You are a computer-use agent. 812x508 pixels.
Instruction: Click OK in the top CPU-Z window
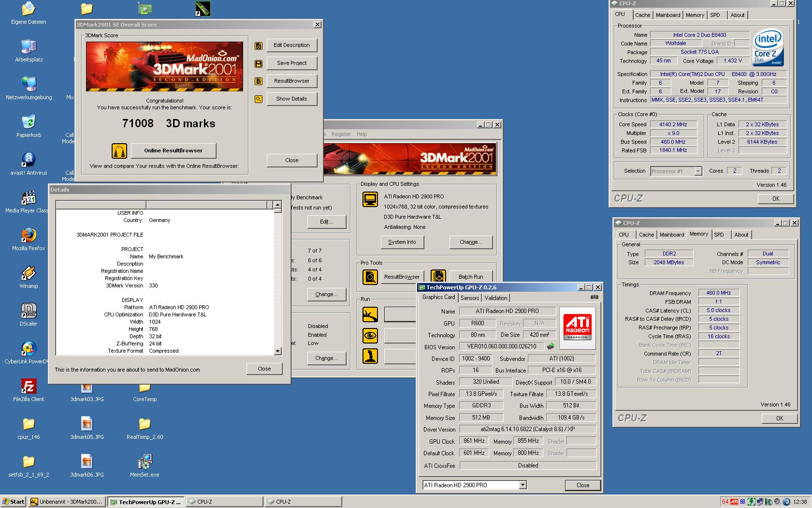[776, 199]
